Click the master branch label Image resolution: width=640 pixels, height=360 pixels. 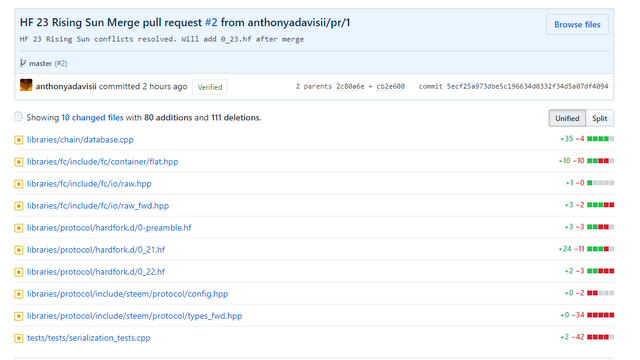(x=40, y=63)
